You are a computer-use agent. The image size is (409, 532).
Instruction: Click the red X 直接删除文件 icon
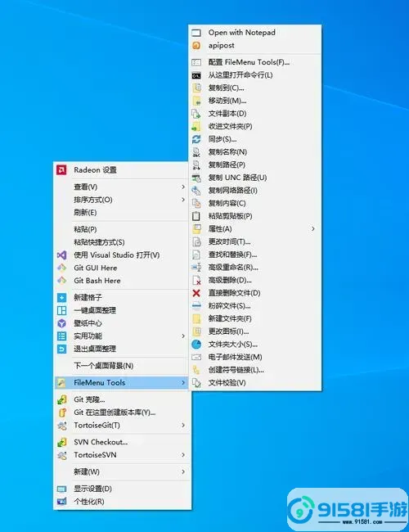[x=196, y=293]
